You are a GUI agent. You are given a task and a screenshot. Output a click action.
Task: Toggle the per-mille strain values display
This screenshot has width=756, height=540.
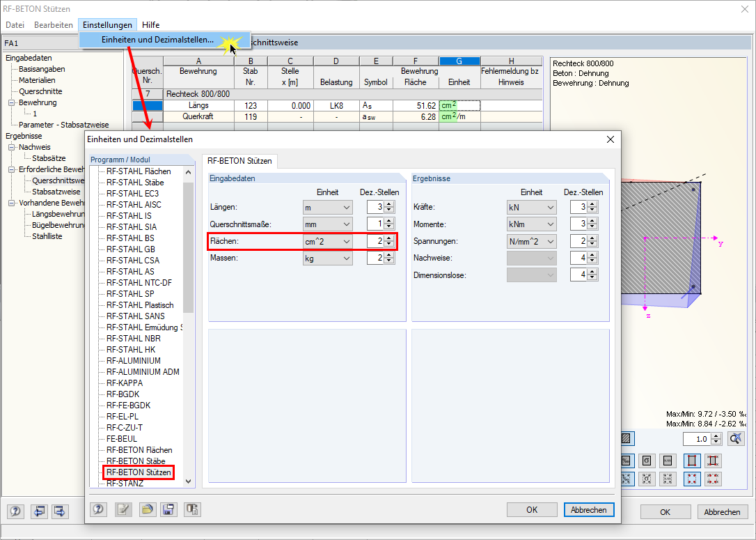pyautogui.click(x=626, y=460)
